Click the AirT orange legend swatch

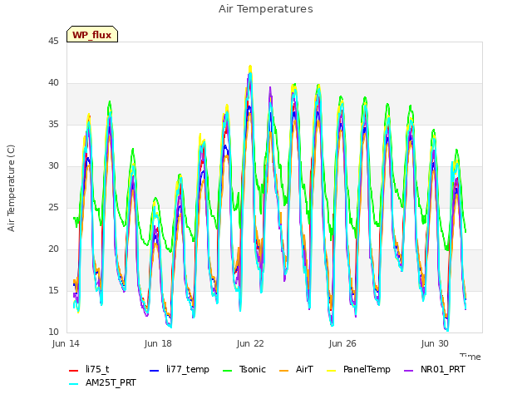pyautogui.click(x=284, y=371)
